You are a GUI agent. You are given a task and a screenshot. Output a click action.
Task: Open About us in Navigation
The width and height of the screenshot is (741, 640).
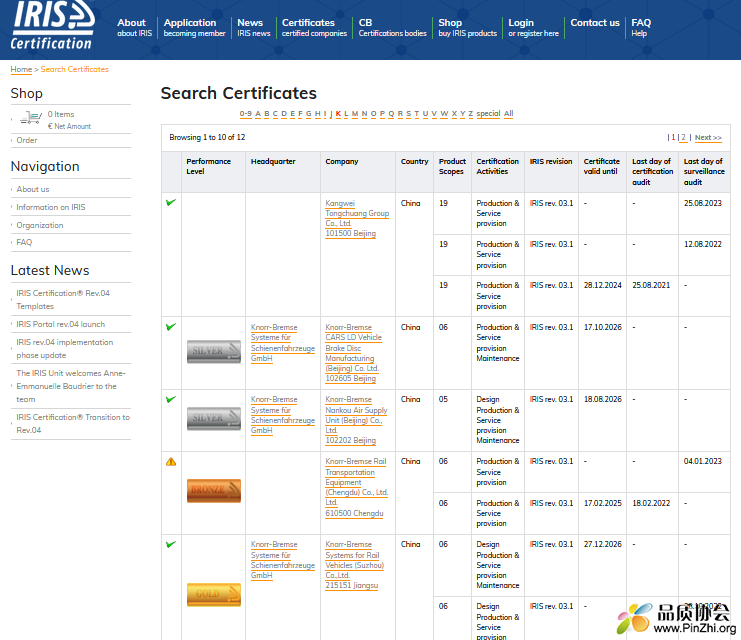click(33, 189)
